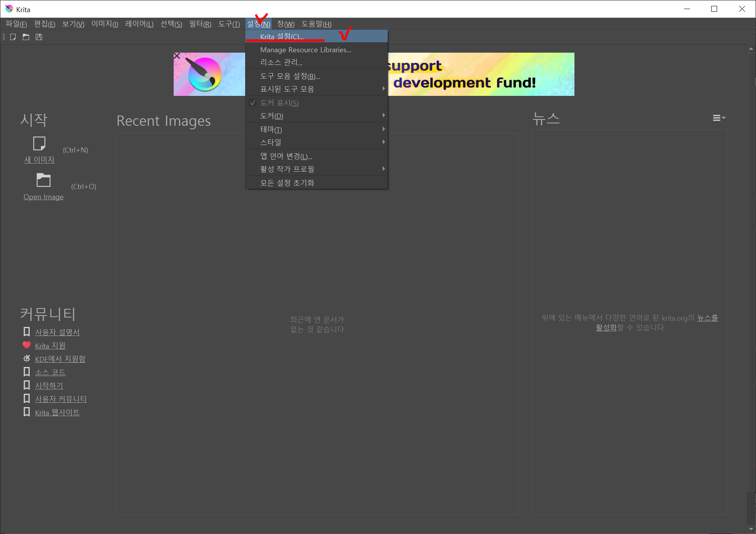756x534 pixels.
Task: Click the vertical scrollbar down arrow
Action: coord(751,529)
